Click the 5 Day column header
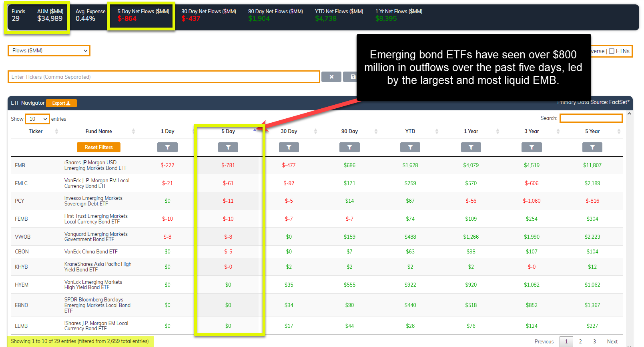Image resolution: width=644 pixels, height=347 pixels. pos(228,131)
